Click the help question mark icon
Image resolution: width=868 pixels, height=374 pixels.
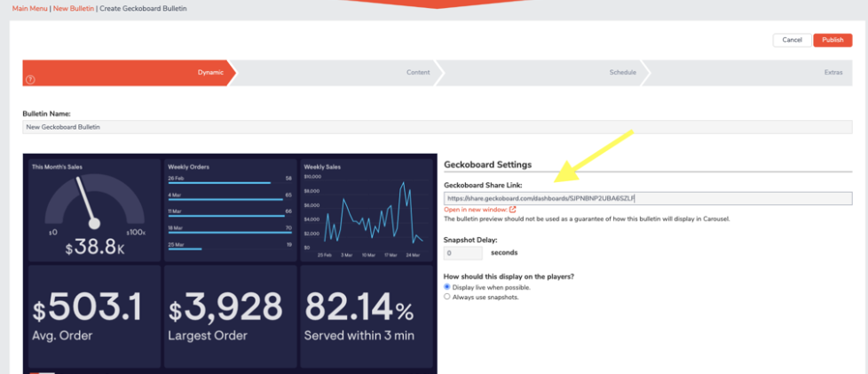[x=30, y=80]
